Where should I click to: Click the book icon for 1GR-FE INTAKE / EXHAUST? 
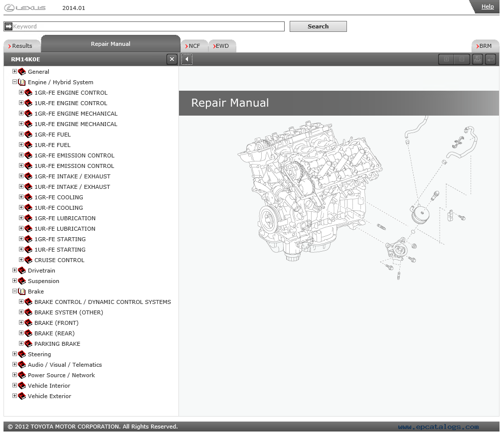pyautogui.click(x=28, y=176)
